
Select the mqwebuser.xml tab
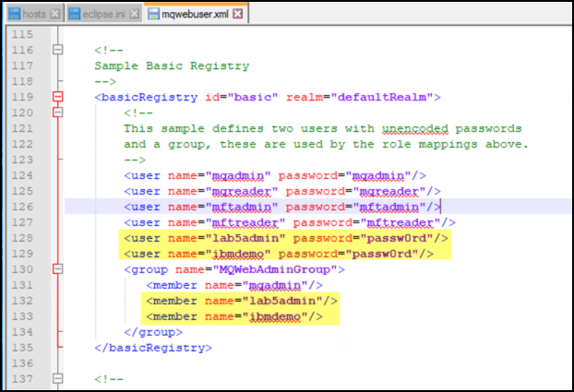pyautogui.click(x=195, y=14)
